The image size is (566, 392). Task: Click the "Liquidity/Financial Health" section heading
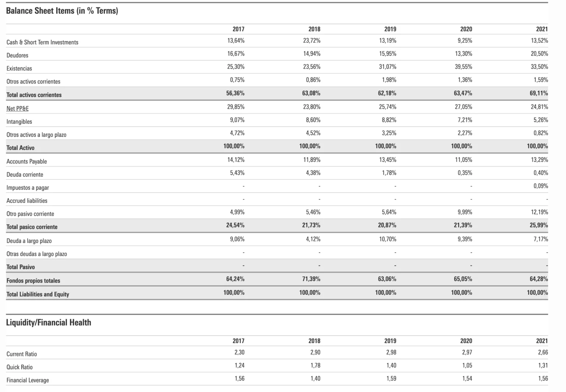[x=49, y=323]
